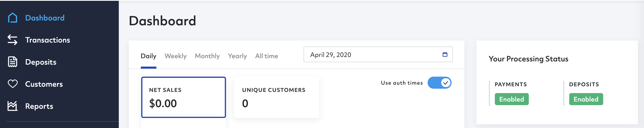This screenshot has height=128, width=644.
Task: Click the Reports chart icon
Action: point(12,106)
